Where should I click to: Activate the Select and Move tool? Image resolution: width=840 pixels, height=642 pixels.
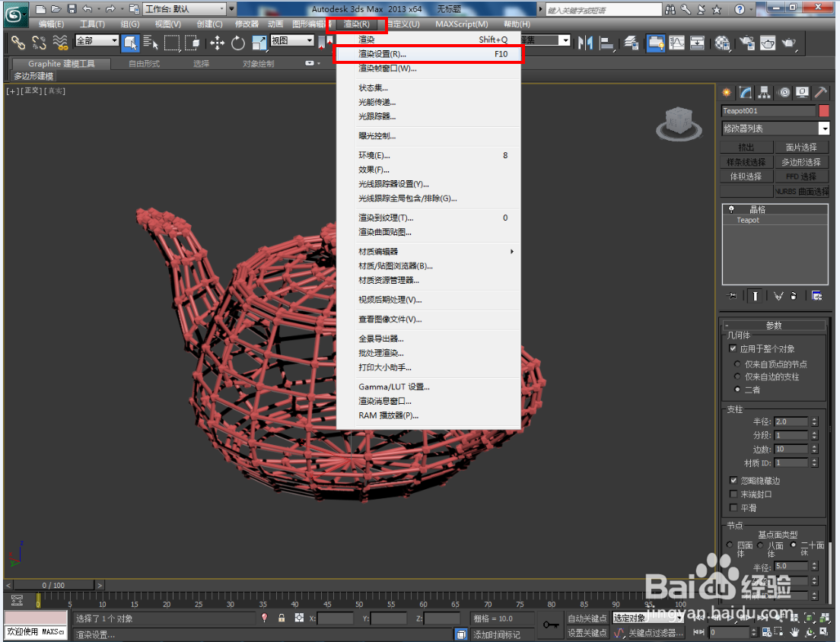coord(217,43)
